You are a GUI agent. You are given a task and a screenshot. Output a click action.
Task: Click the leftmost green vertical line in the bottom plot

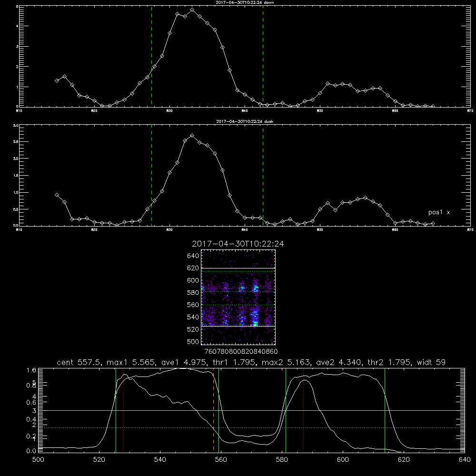coord(116,410)
